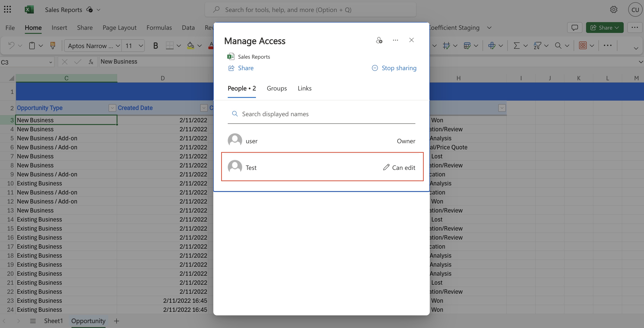Click the top-right more options ellipsis
Viewport: 644px width, 328px height.
(635, 28)
